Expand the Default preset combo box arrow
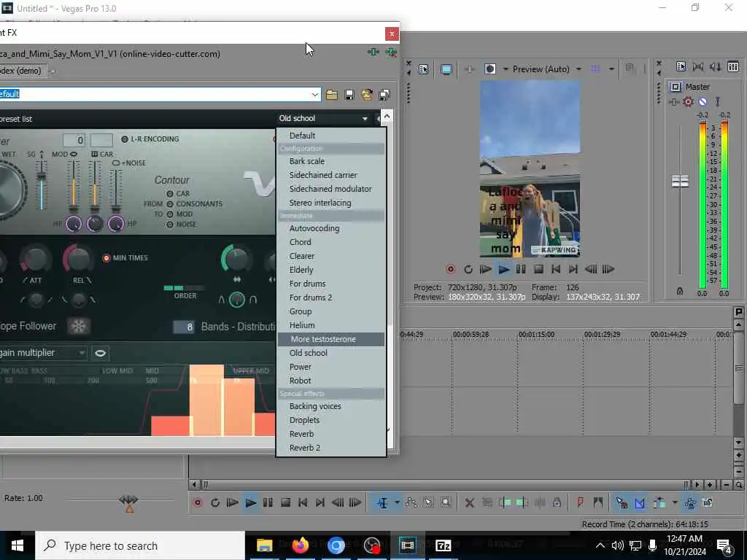This screenshot has height=560, width=747. pyautogui.click(x=315, y=94)
